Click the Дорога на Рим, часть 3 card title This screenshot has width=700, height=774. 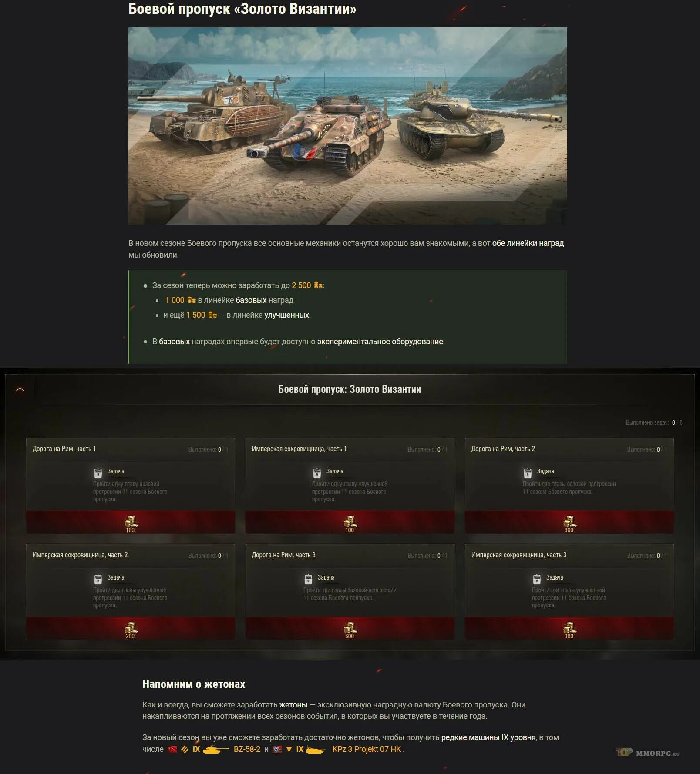point(283,555)
